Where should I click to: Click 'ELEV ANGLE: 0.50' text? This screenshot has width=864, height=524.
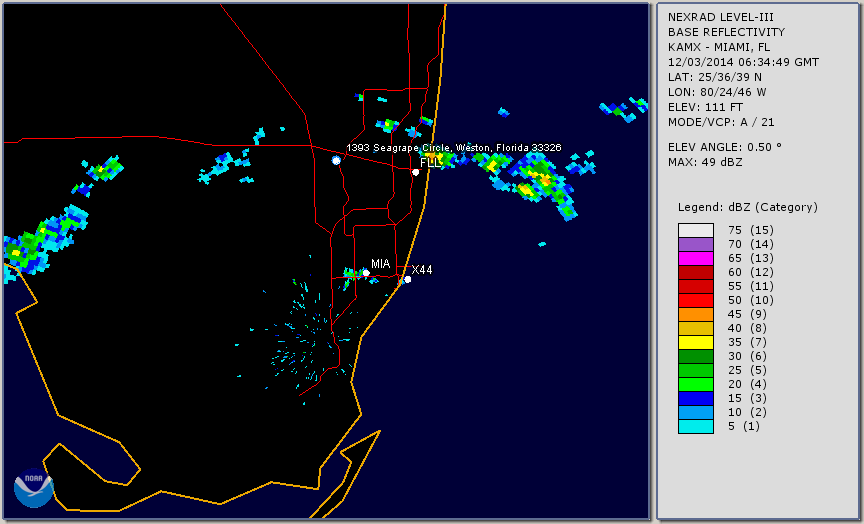pos(725,147)
